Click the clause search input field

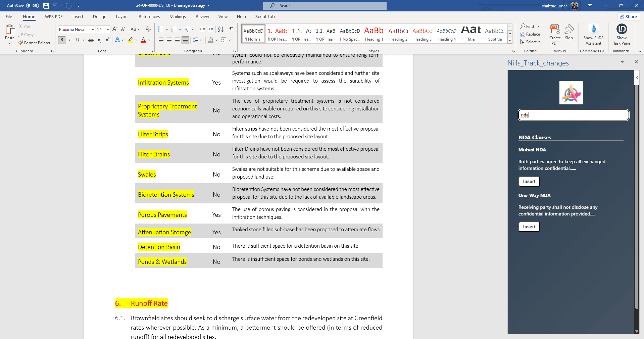[x=574, y=115]
